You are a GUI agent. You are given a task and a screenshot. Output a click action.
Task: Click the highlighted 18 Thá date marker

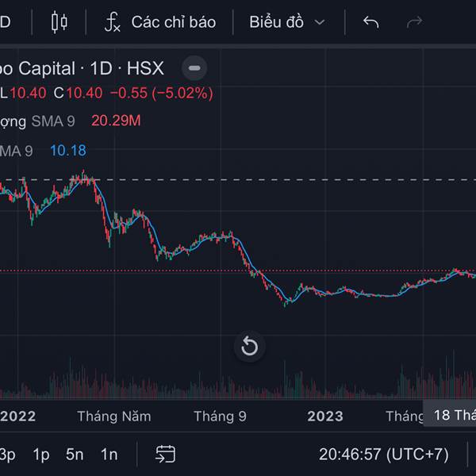[452, 415]
